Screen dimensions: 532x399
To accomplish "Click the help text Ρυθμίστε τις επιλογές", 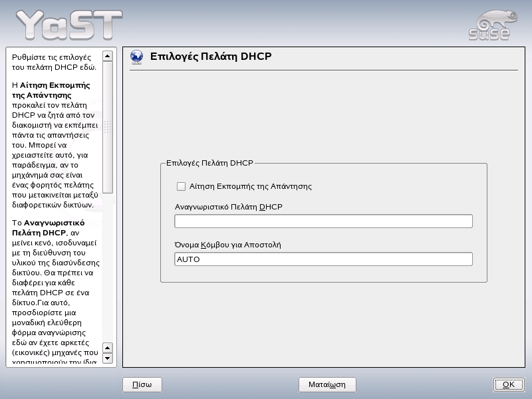I will click(52, 57).
